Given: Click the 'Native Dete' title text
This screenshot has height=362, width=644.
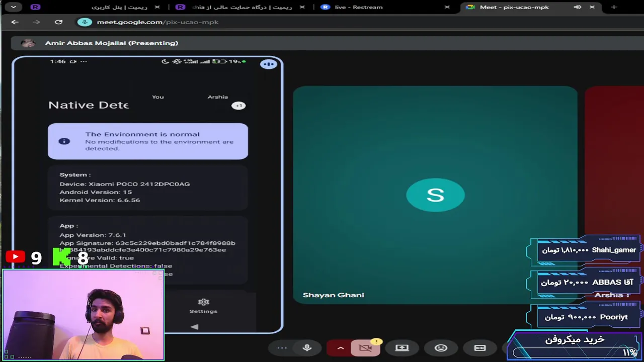Looking at the screenshot, I should [89, 105].
